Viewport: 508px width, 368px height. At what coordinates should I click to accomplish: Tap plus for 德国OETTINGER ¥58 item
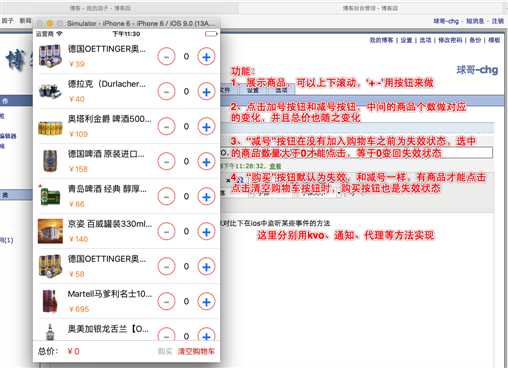(x=206, y=267)
